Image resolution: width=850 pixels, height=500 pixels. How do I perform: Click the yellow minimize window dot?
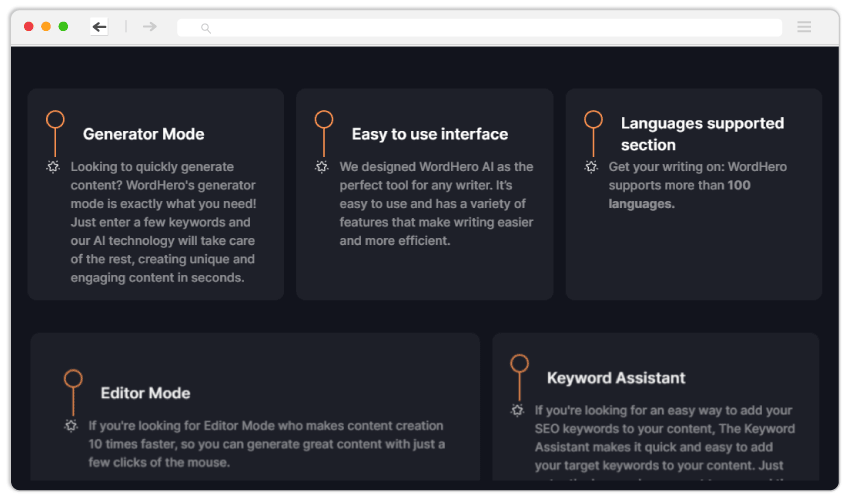coord(46,27)
